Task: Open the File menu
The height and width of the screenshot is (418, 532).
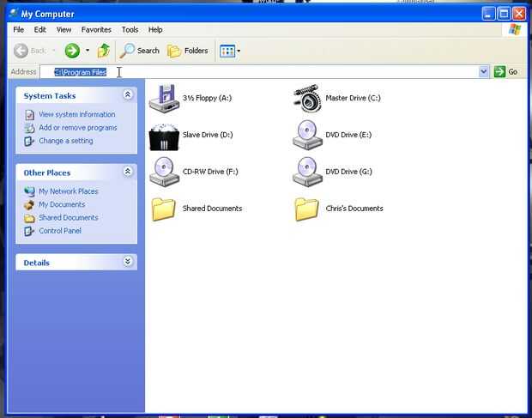Action: click(18, 30)
